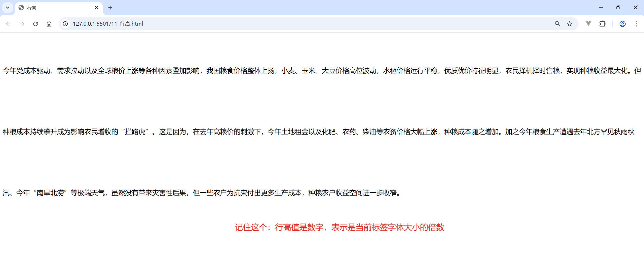Click the forward navigation arrow
The width and height of the screenshot is (644, 276).
(x=22, y=24)
